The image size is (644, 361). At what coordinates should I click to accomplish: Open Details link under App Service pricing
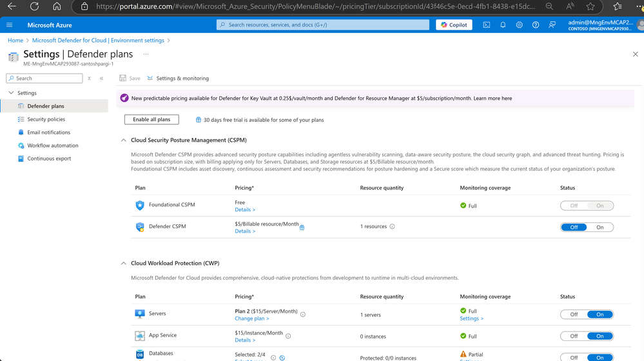(245, 340)
